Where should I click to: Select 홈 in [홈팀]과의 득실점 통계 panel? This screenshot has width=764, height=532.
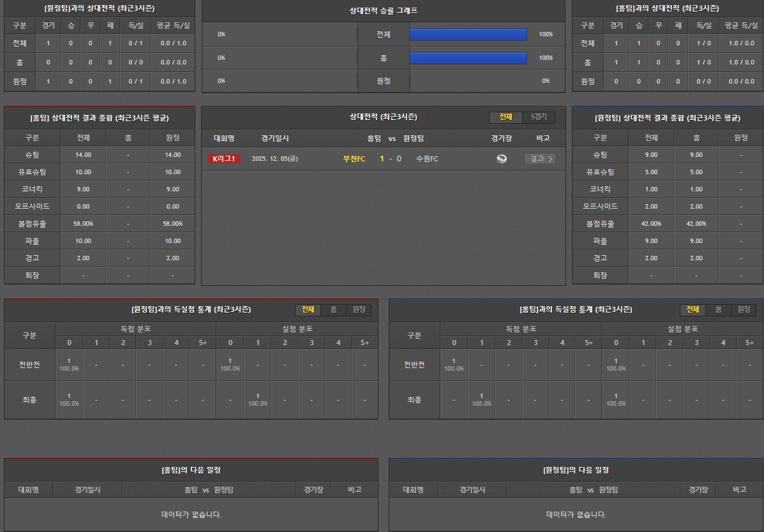tap(718, 309)
